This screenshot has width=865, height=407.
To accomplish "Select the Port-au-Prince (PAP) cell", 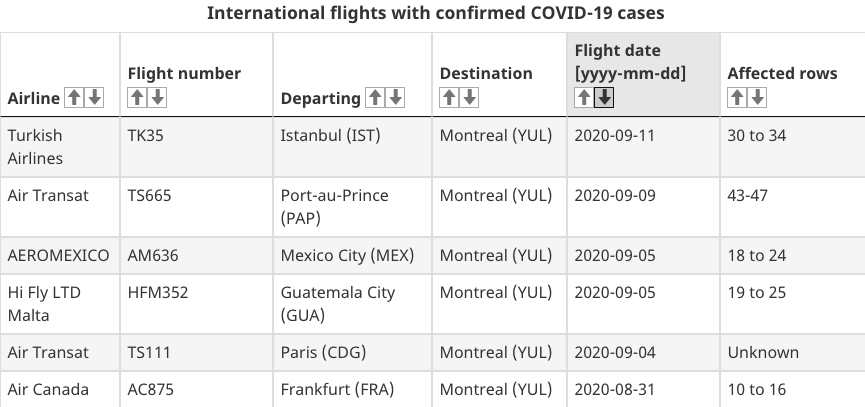I will click(x=353, y=207).
